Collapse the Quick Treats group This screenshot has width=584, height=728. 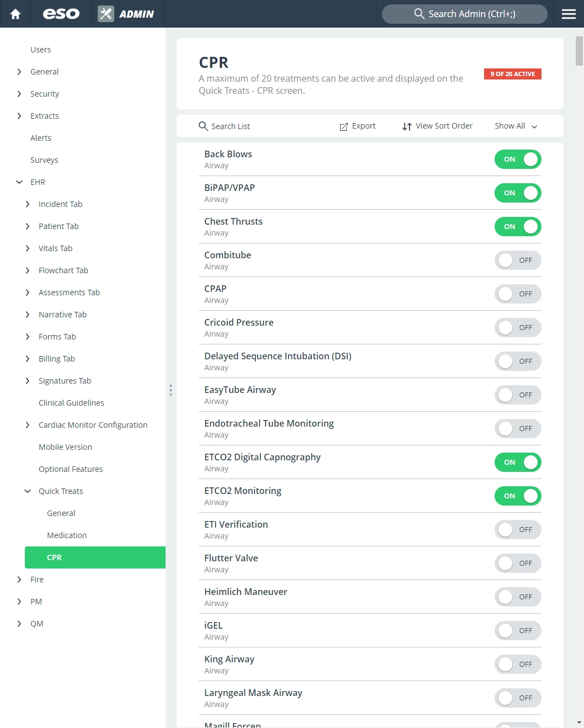coord(28,491)
